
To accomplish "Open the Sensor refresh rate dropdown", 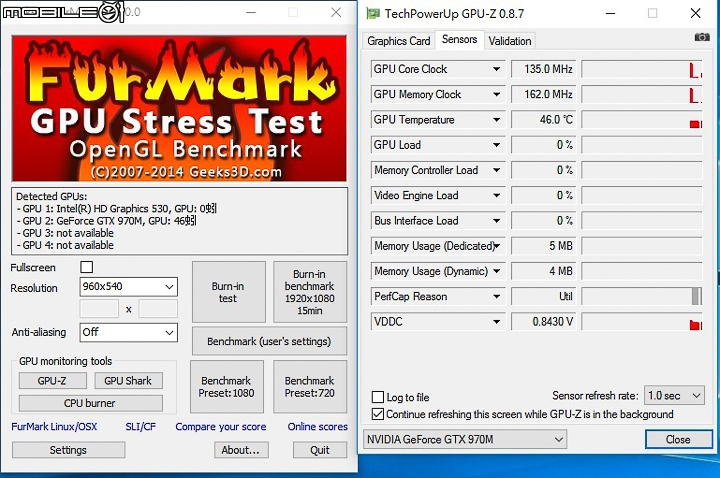I will click(x=674, y=395).
